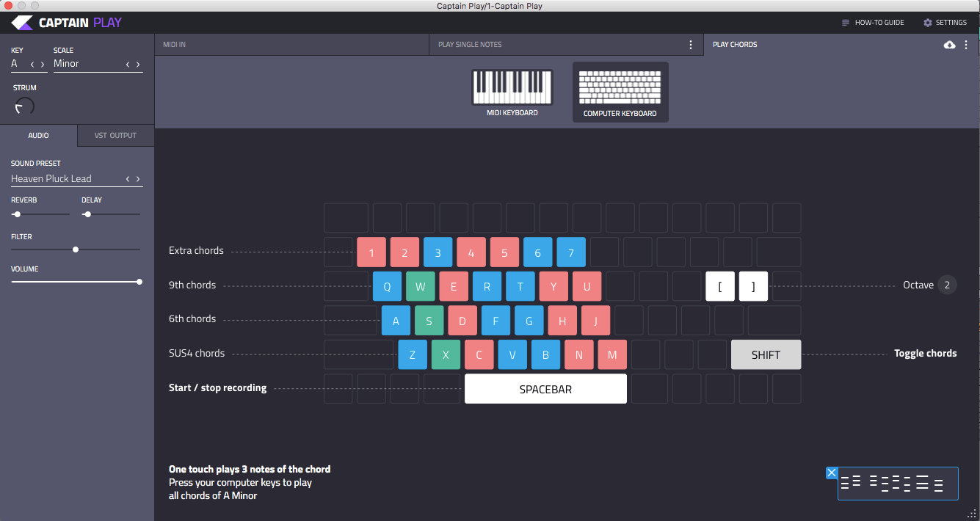Image resolution: width=980 pixels, height=521 pixels.
Task: Click the blue F chord key
Action: coord(496,320)
